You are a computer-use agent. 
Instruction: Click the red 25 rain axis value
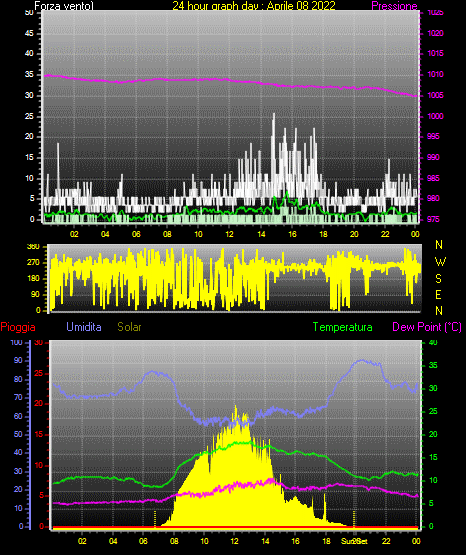(39, 373)
